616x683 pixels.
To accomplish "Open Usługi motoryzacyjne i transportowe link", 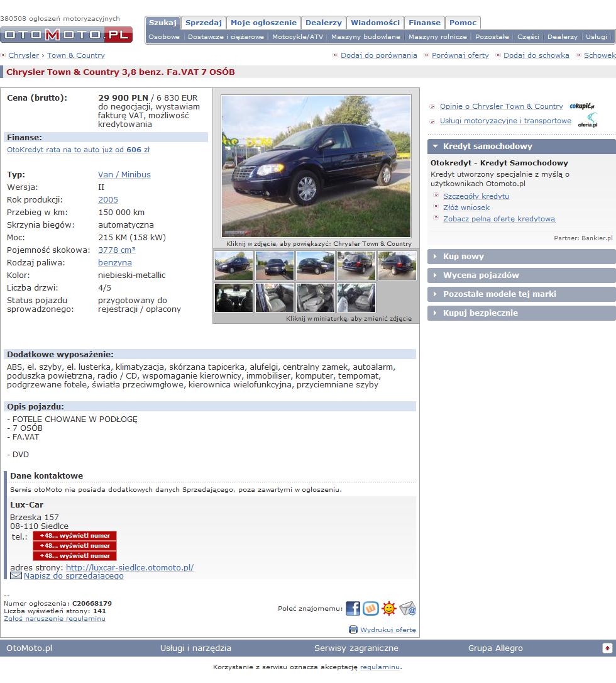I will [x=505, y=121].
